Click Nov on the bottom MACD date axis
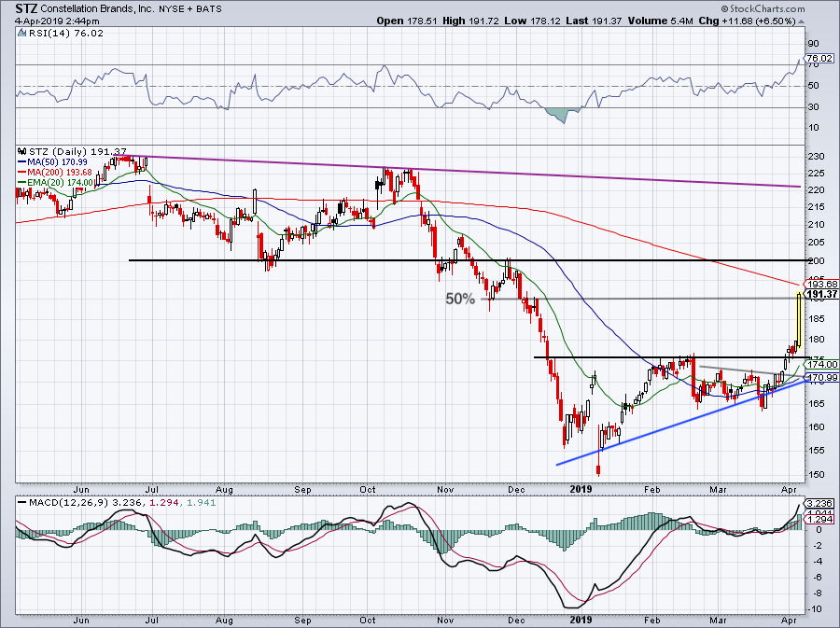This screenshot has height=628, width=840. 446,620
